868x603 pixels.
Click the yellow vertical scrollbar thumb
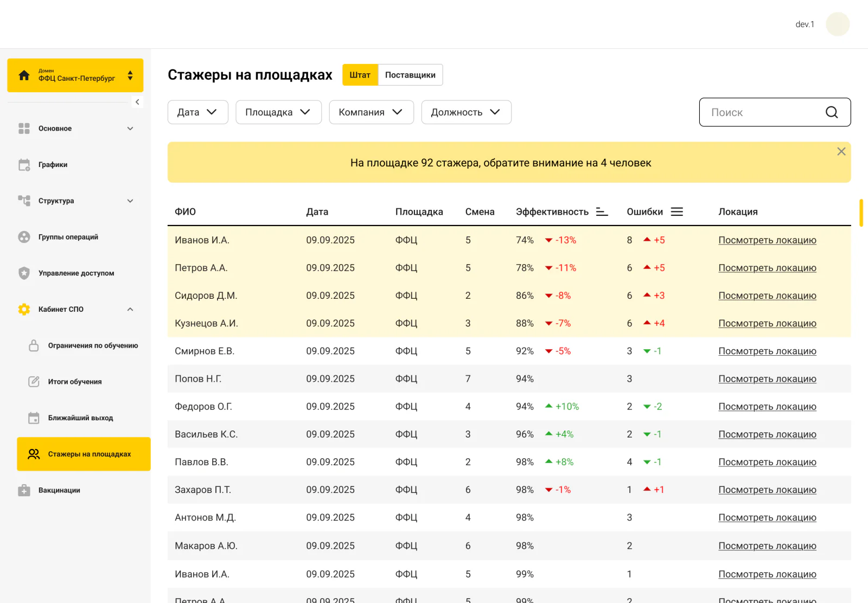point(861,213)
